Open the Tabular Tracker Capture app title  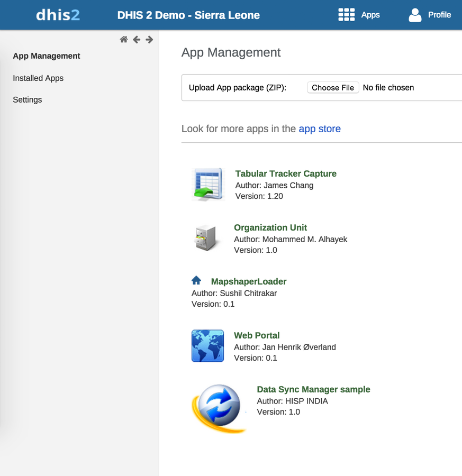coord(286,173)
